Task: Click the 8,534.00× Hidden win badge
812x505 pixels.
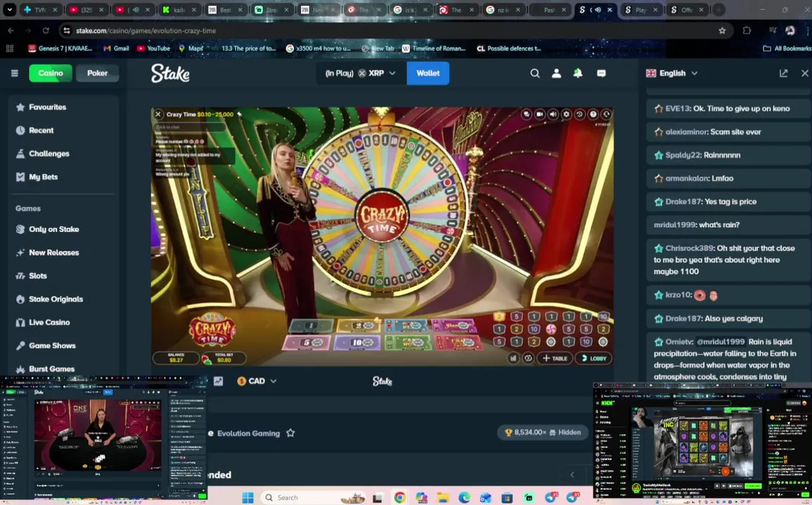Action: [x=543, y=433]
